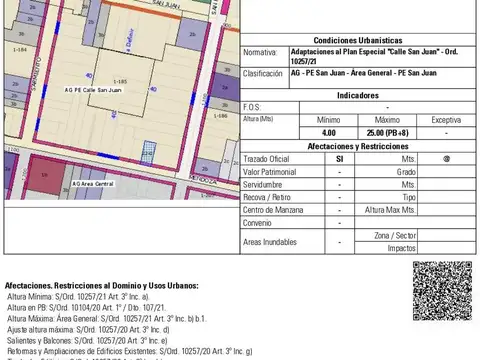Click the 'Indicadores' section heading
This screenshot has height=360, width=480.
pyautogui.click(x=358, y=95)
